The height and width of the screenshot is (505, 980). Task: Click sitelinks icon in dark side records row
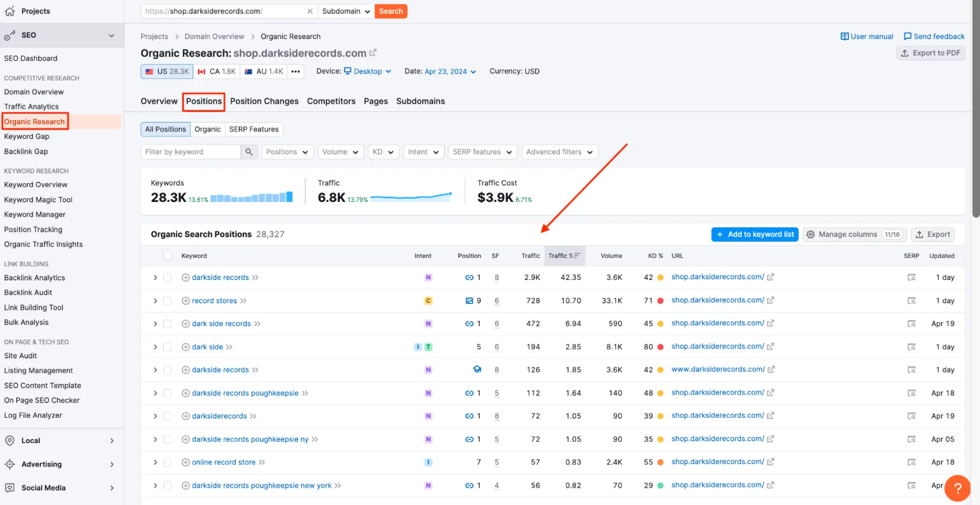(469, 324)
